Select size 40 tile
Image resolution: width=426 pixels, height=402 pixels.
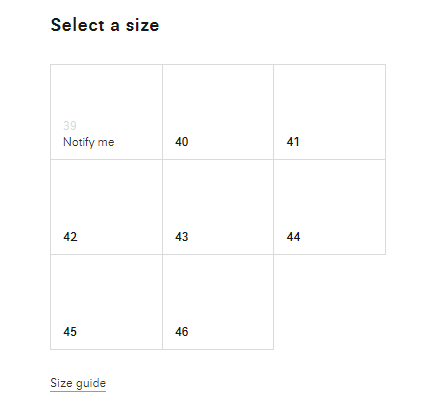(218, 112)
